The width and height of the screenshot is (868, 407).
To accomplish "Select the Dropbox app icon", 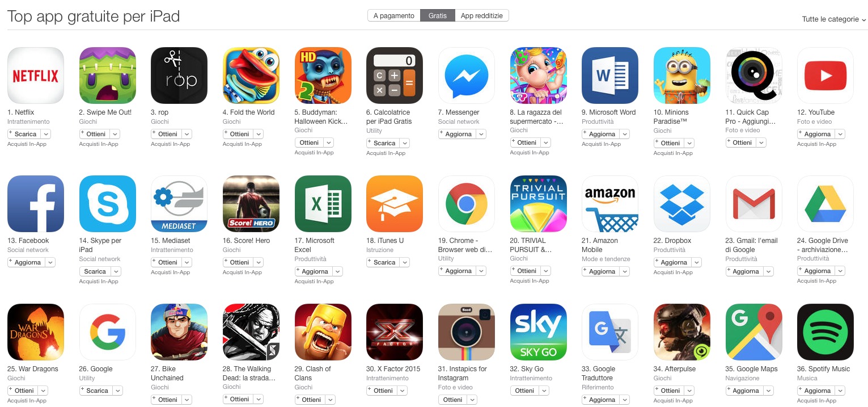I will click(x=682, y=204).
